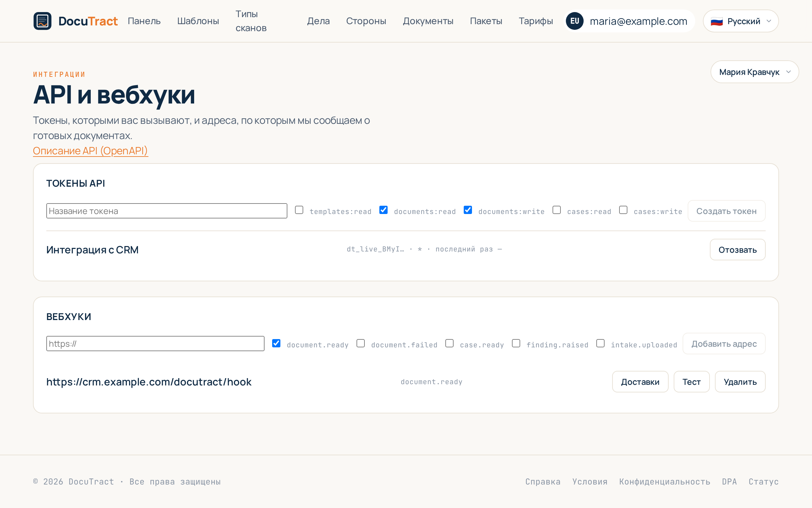
Task: Enable the cases:read scope checkbox
Action: pos(557,210)
